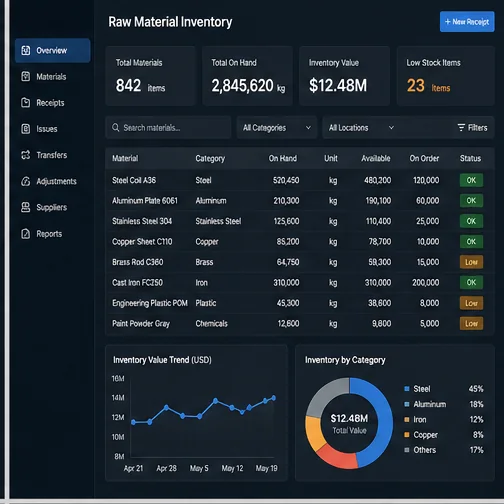504x504 pixels.
Task: Click the May 12 axis label
Action: click(232, 468)
